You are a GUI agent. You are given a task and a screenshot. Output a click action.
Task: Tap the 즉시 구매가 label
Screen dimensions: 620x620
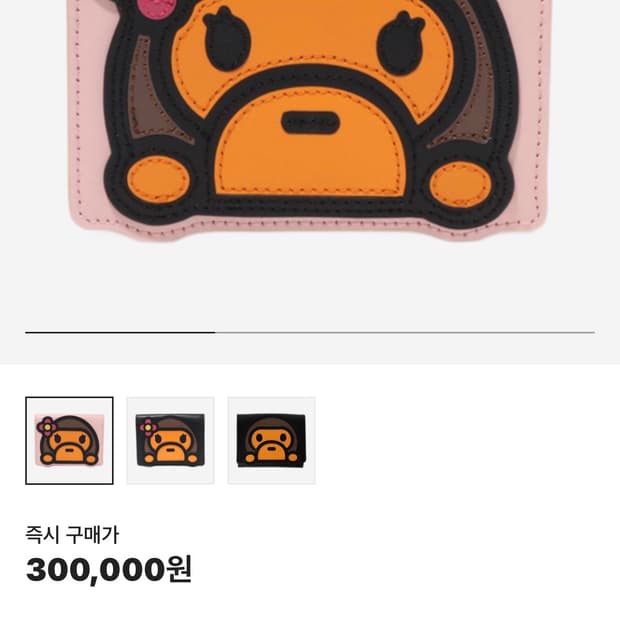72,535
